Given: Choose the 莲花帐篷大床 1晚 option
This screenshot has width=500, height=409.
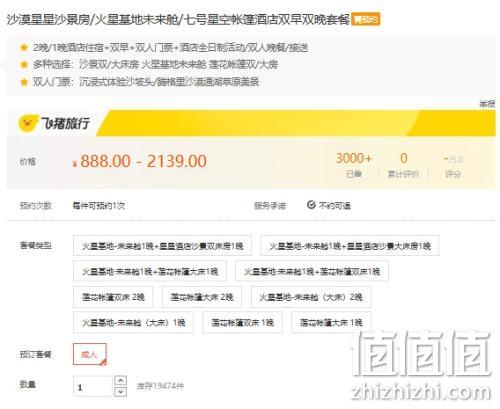Looking at the screenshot, I should pyautogui.click(x=331, y=322).
